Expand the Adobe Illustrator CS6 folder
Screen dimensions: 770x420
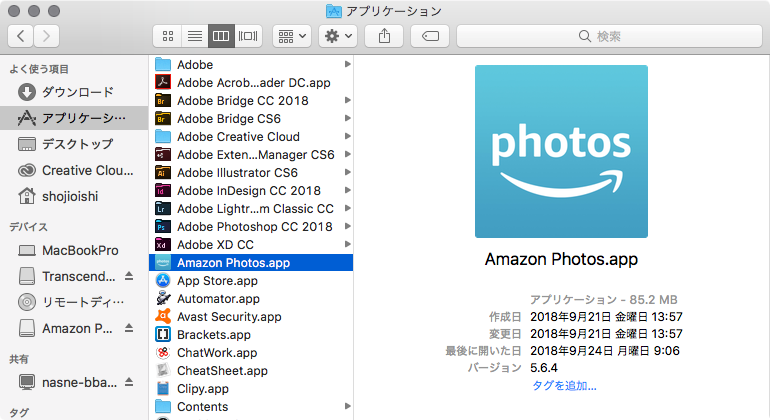tap(347, 172)
